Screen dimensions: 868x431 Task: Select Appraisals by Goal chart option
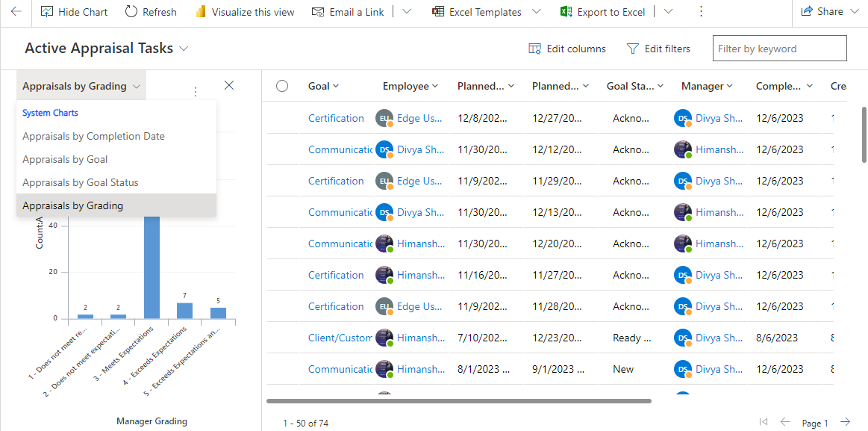[x=65, y=159]
